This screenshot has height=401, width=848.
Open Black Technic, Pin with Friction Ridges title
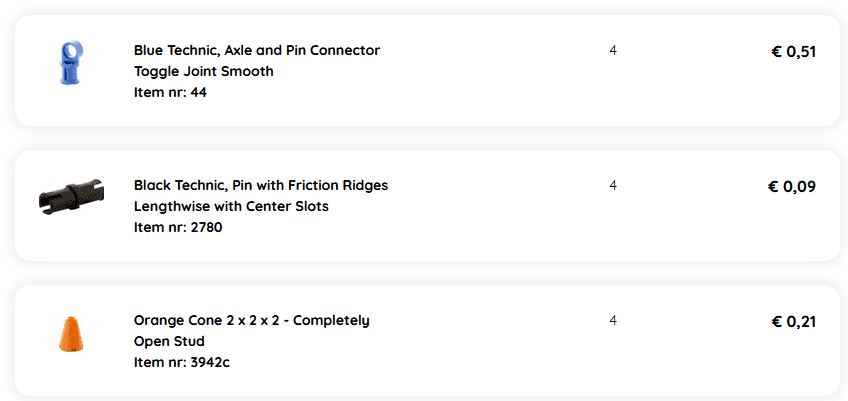[261, 185]
